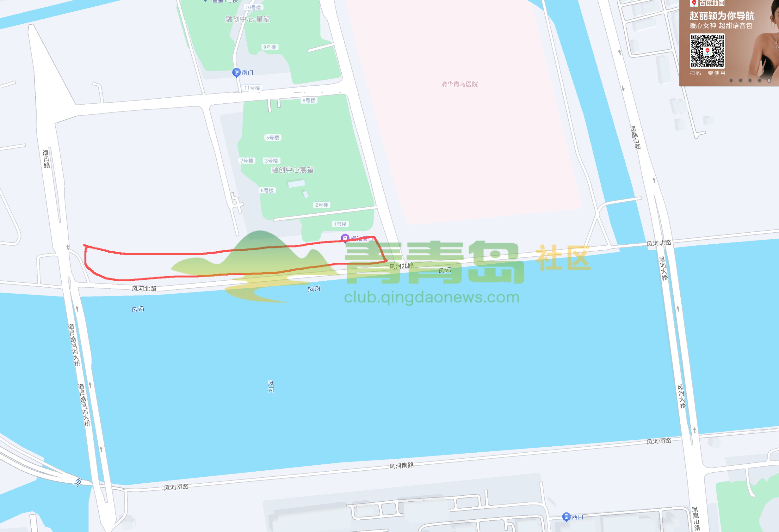Screen dimensions: 779x532
Task: Click the 融创中心宸望 community label
Action: pyautogui.click(x=292, y=170)
